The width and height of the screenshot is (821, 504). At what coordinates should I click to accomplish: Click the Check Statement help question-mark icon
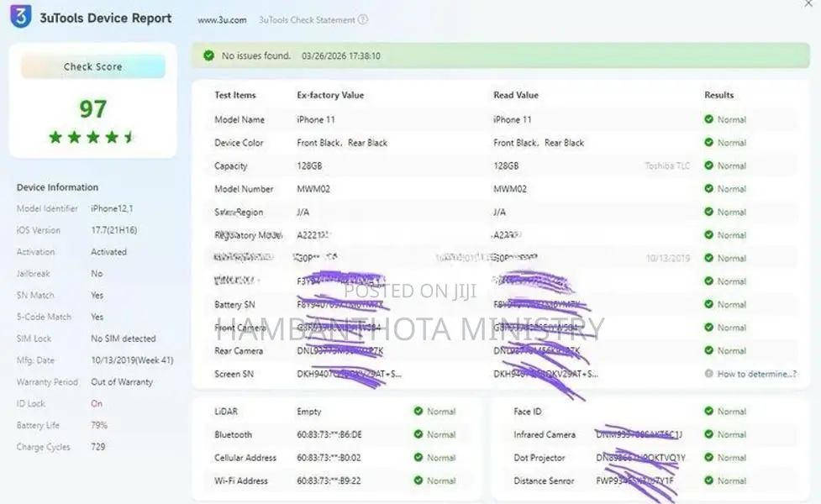click(x=362, y=19)
